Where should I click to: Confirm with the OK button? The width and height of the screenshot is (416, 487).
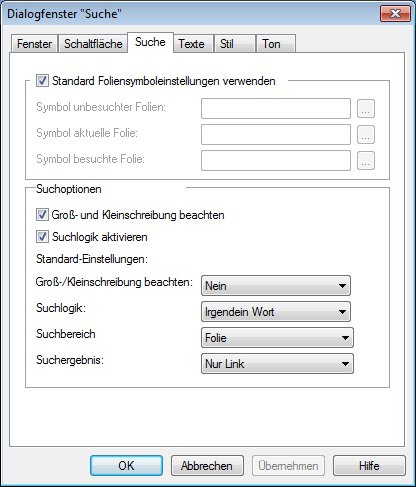pyautogui.click(x=126, y=466)
